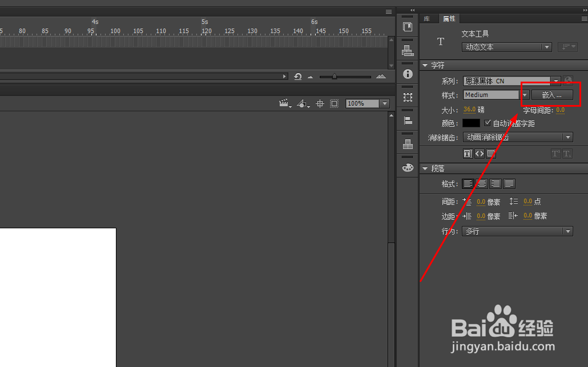588x367 pixels.
Task: Toggle superscript formatting
Action: tap(556, 154)
